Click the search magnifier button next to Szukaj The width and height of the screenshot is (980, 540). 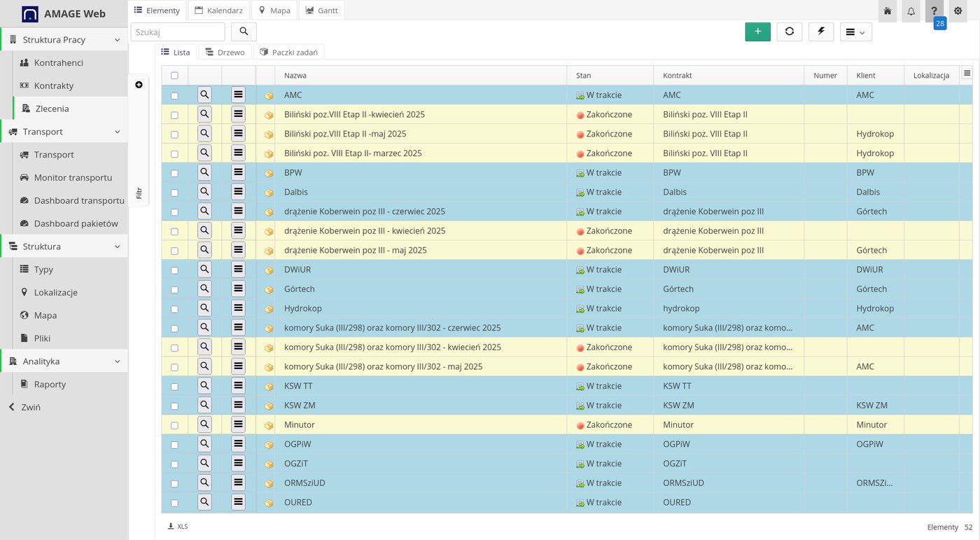tap(244, 32)
